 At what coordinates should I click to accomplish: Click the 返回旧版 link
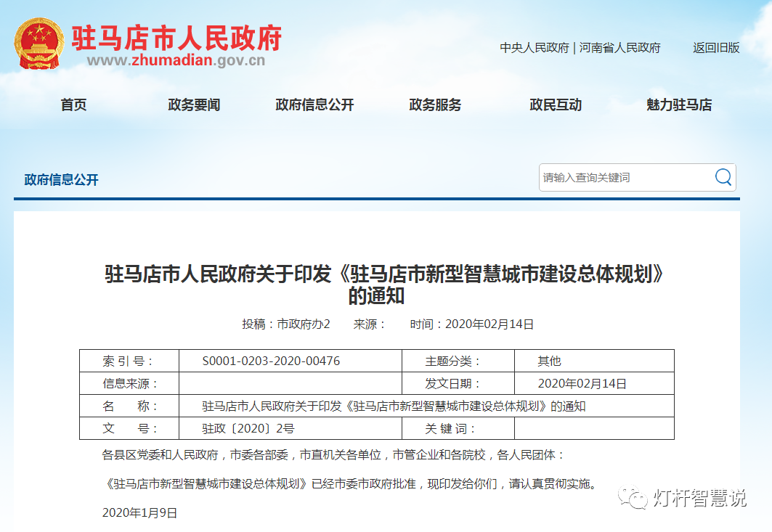pos(715,47)
